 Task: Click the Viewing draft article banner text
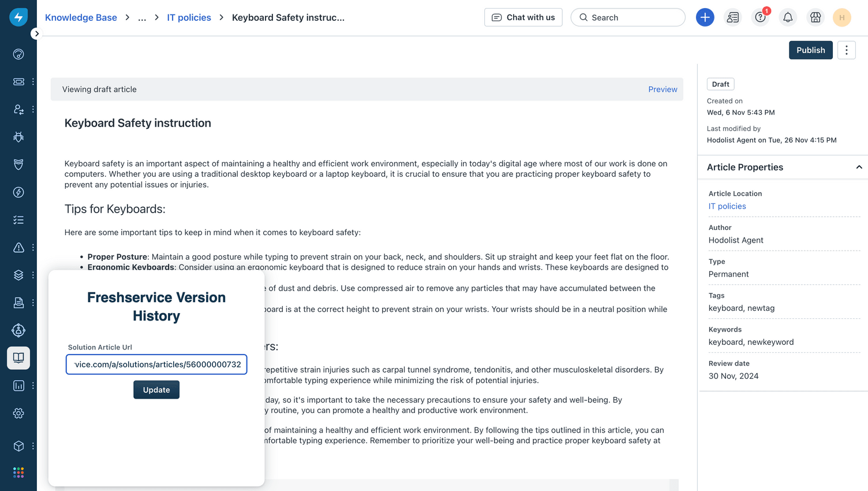(99, 90)
